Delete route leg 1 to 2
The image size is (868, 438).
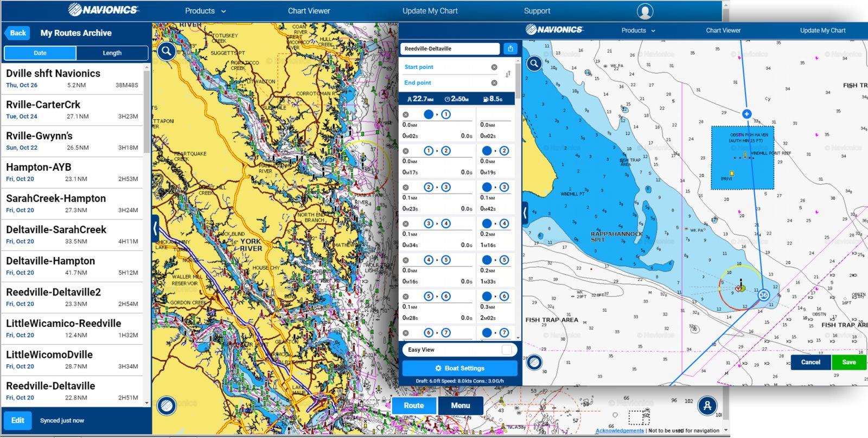pyautogui.click(x=405, y=151)
